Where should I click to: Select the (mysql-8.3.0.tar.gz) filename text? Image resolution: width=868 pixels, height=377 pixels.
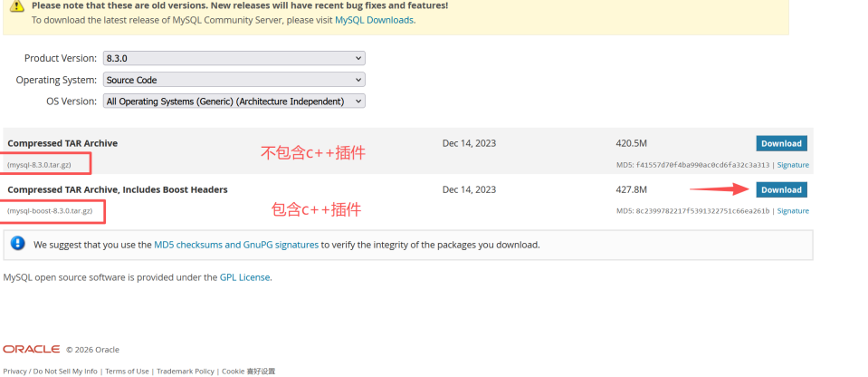tap(39, 165)
